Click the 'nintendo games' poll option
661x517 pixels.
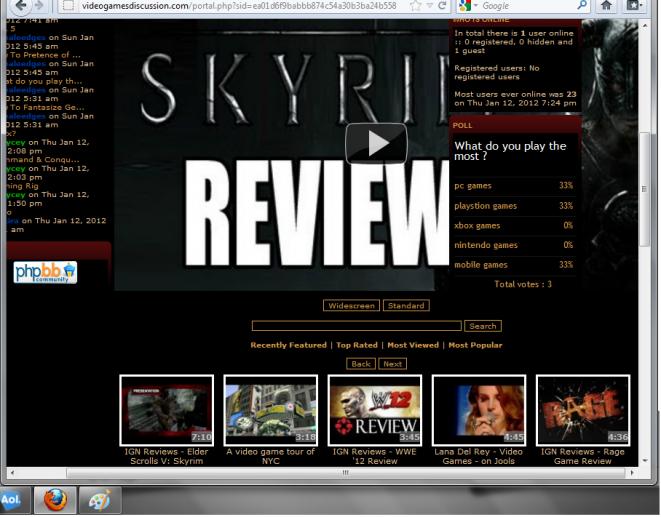pos(486,245)
